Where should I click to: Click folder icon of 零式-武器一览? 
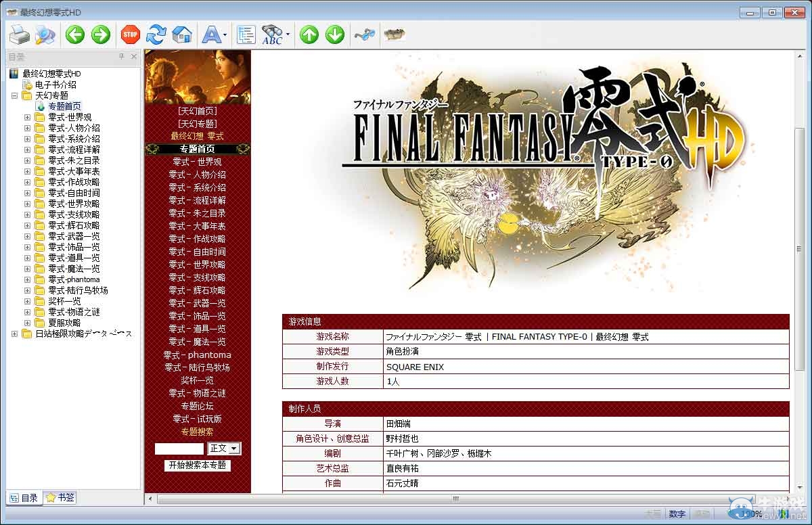click(40, 236)
